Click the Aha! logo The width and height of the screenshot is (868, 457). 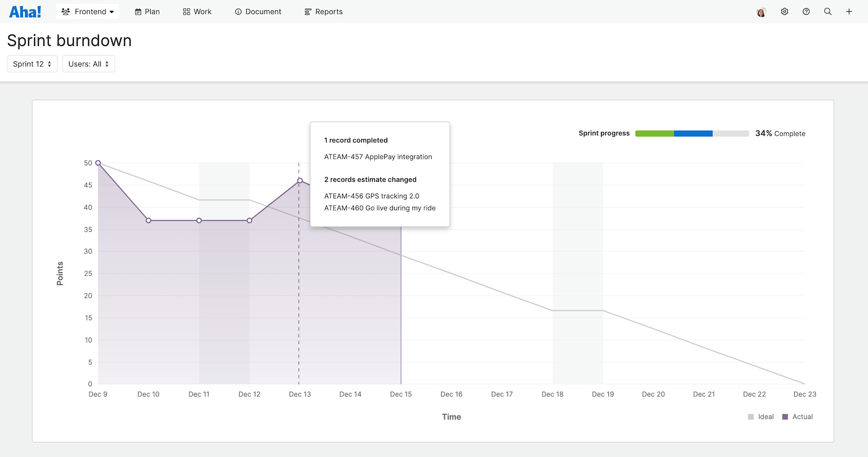[x=25, y=11]
